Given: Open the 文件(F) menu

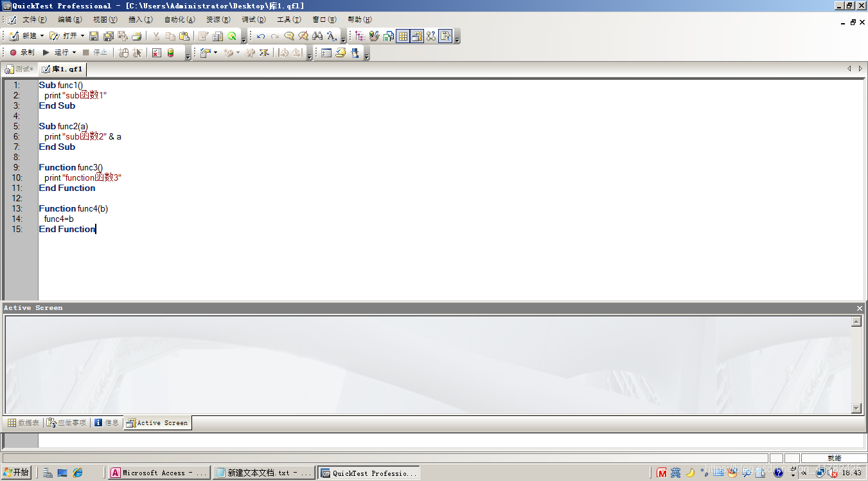Looking at the screenshot, I should (34, 19).
